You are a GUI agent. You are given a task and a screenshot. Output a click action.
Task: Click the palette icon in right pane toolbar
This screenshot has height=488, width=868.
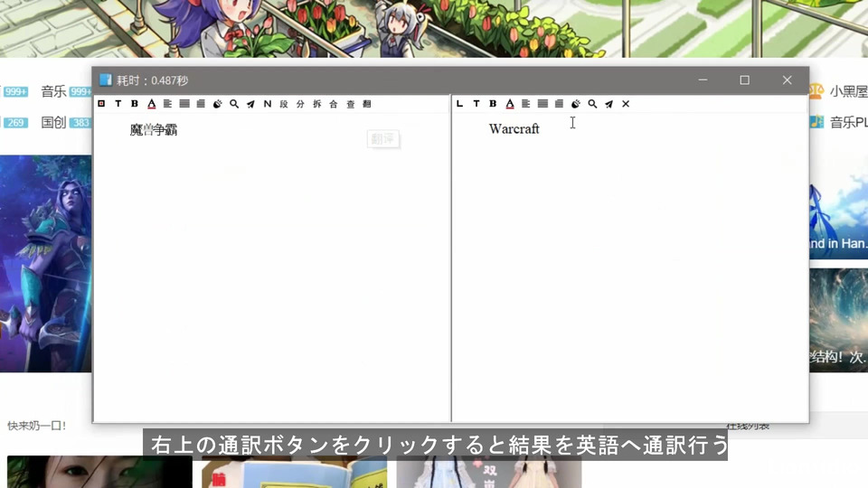tap(576, 103)
